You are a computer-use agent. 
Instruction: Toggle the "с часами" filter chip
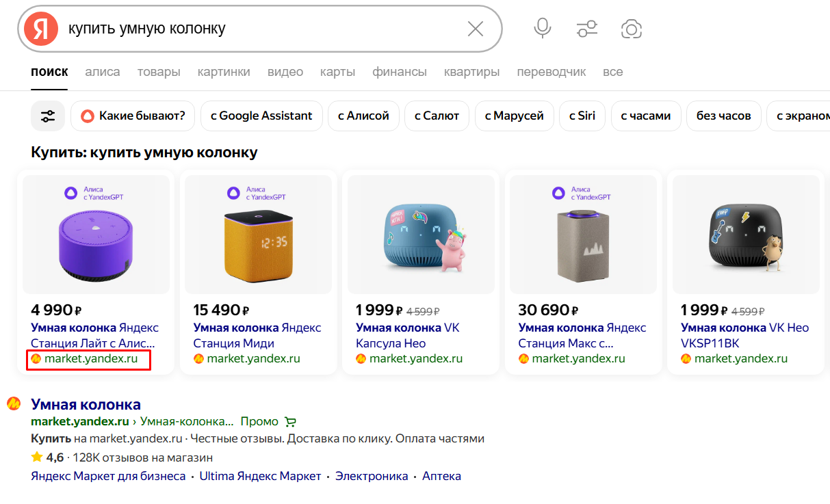click(646, 116)
